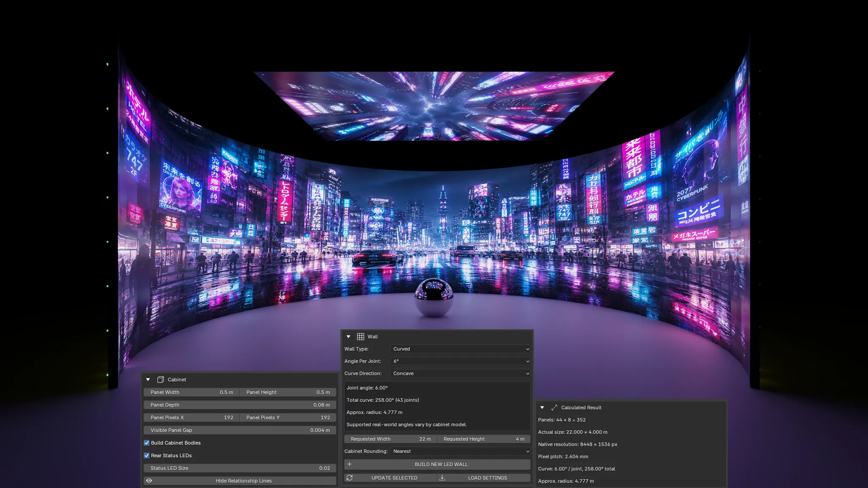Open the Curve Direction dropdown
Viewport: 868px width, 488px height.
coord(460,374)
